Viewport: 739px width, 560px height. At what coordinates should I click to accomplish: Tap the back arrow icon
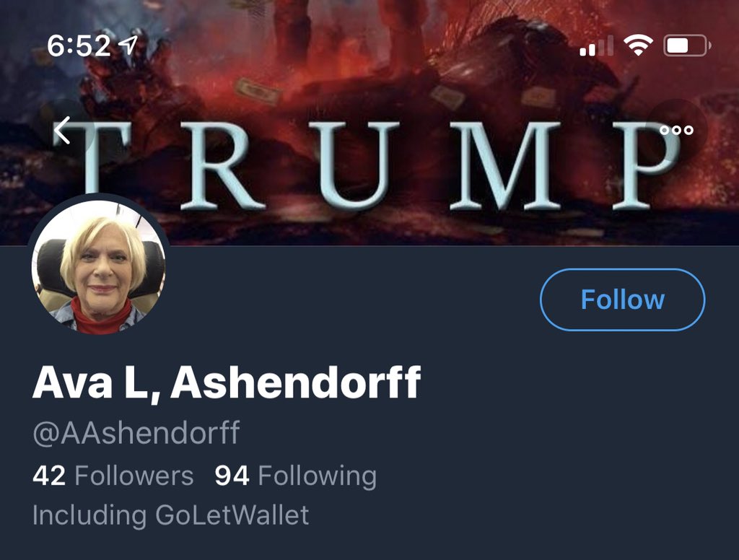point(62,130)
